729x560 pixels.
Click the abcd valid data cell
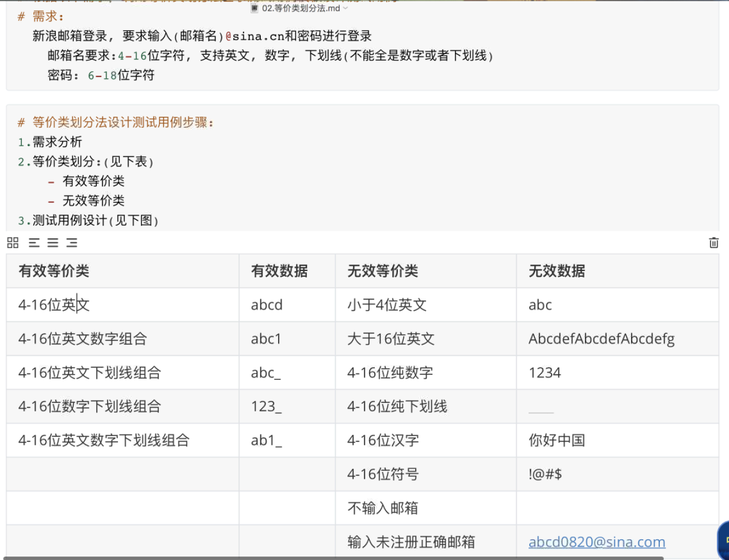point(287,305)
